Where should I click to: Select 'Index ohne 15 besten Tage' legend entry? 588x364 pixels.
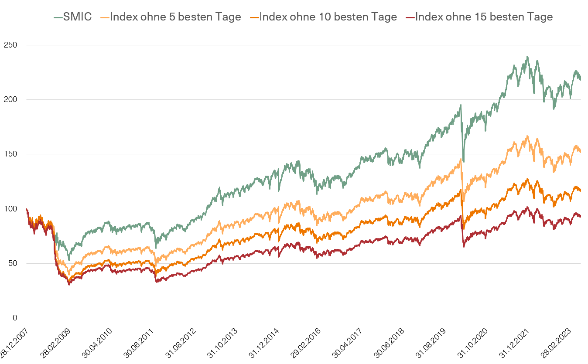pyautogui.click(x=484, y=17)
